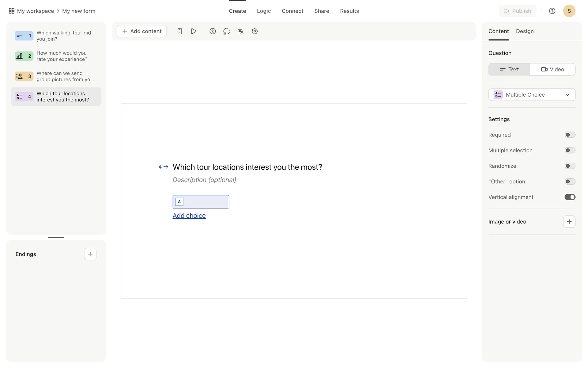Switch to the Logic tab
Screen dimensions: 588x368
point(264,11)
